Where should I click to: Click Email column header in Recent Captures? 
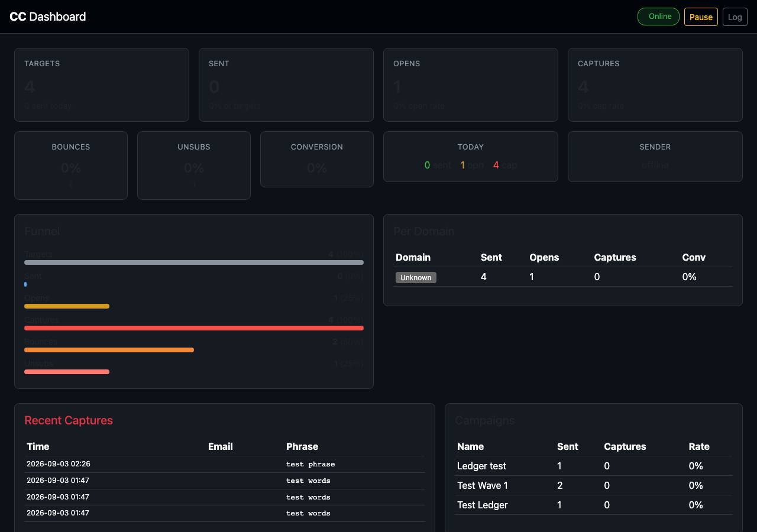point(221,446)
